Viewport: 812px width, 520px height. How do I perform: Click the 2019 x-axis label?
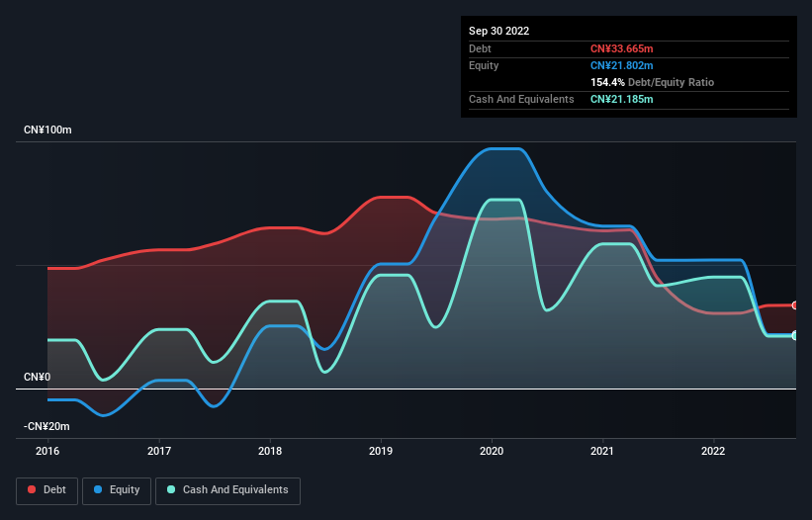[381, 451]
